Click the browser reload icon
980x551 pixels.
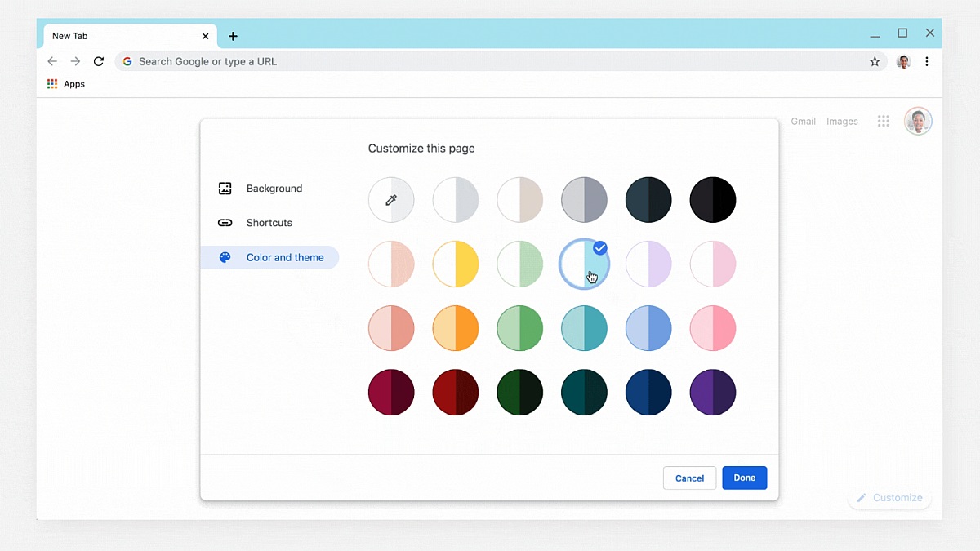point(99,61)
